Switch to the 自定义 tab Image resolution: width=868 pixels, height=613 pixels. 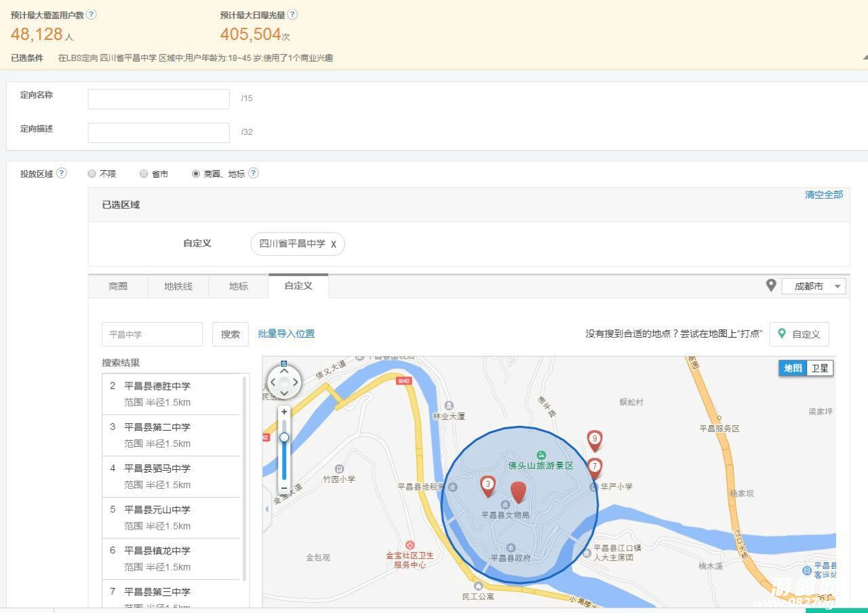(298, 285)
